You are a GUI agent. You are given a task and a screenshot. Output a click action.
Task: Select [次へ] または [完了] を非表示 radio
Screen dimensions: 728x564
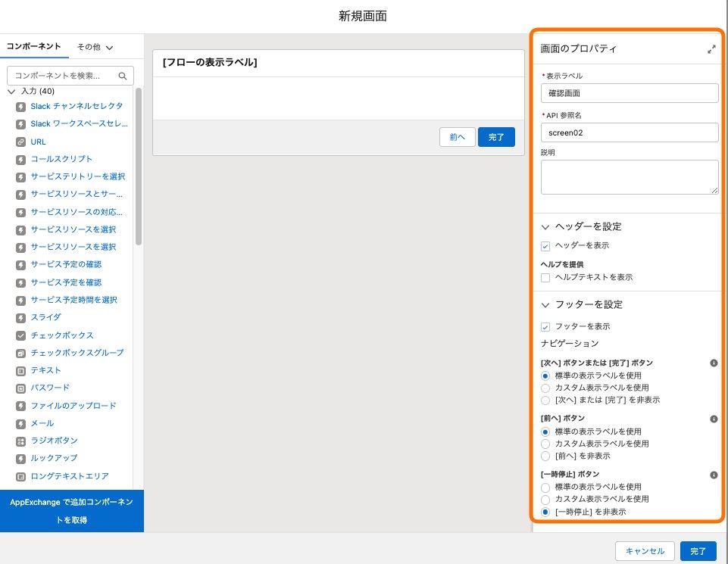(x=545, y=400)
